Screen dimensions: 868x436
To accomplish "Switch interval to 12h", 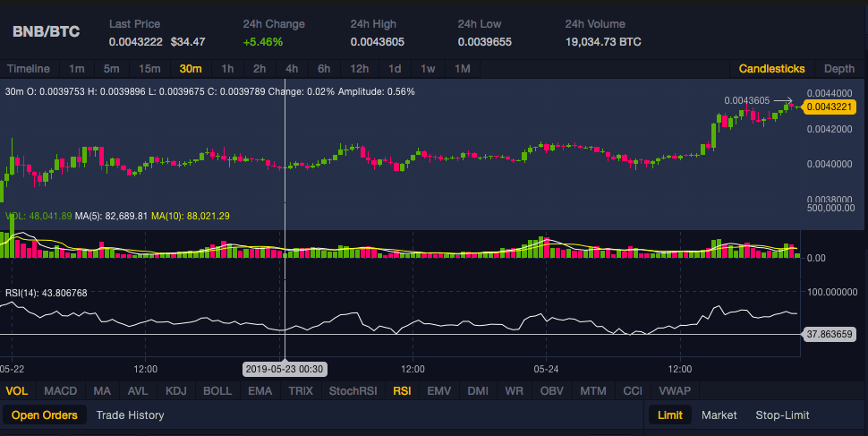I will point(359,69).
